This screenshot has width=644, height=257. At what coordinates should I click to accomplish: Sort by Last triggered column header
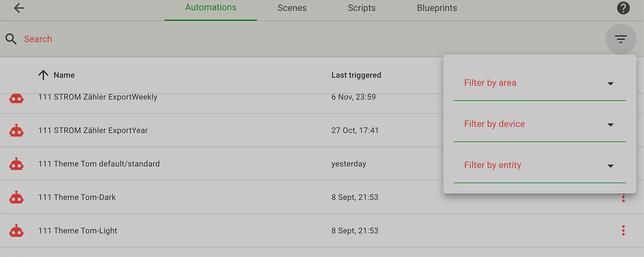[356, 75]
